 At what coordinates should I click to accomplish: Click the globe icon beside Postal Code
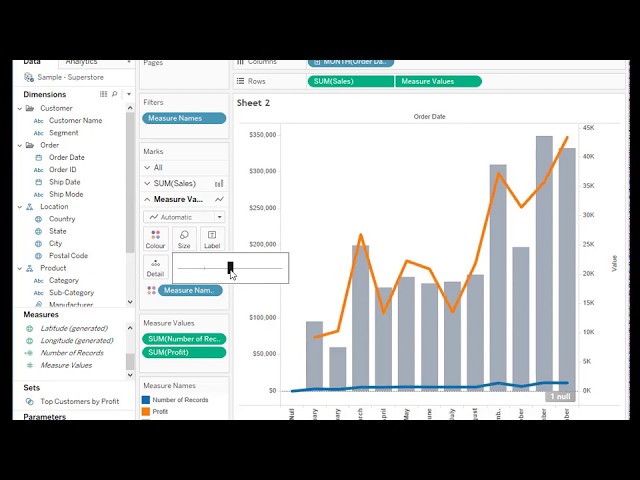[39, 256]
